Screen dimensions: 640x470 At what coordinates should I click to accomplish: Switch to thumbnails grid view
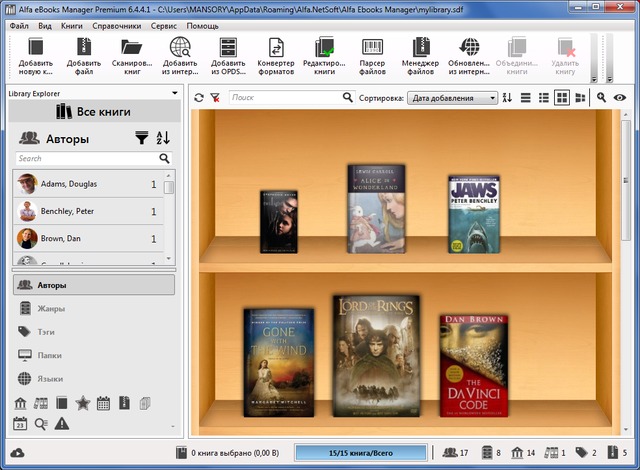(x=562, y=98)
